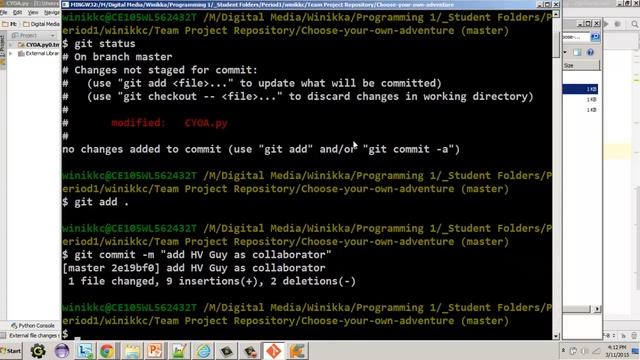Image resolution: width=640 pixels, height=360 pixels.
Task: Click the Explorer search input field
Action: tap(576, 37)
